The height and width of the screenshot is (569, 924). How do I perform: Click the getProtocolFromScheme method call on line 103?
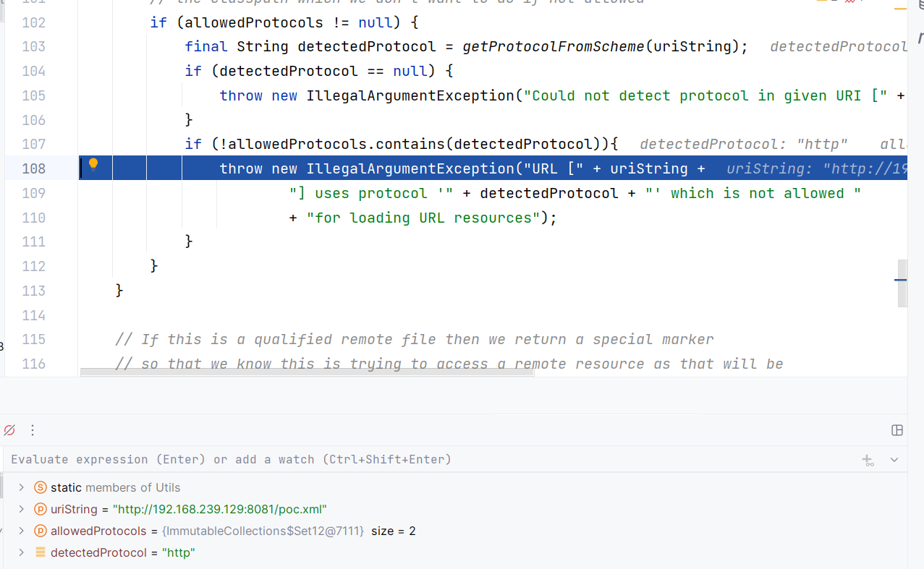coord(554,46)
